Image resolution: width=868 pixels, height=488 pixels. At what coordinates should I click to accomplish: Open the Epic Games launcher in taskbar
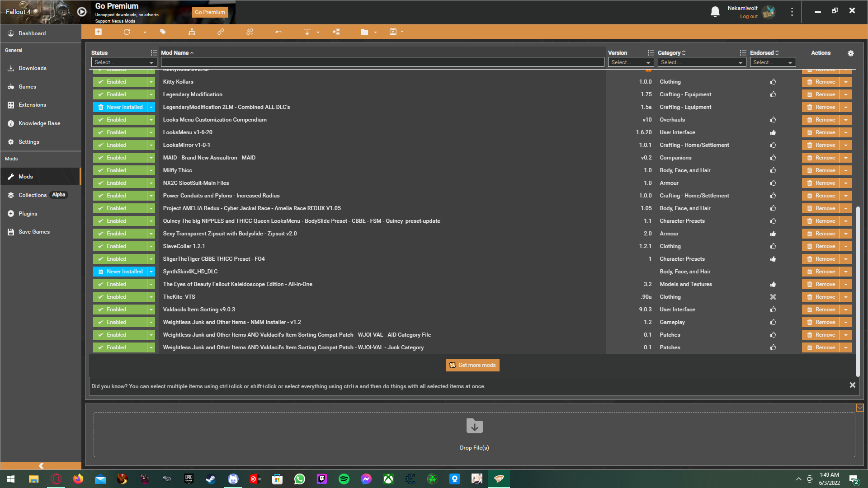pyautogui.click(x=189, y=479)
